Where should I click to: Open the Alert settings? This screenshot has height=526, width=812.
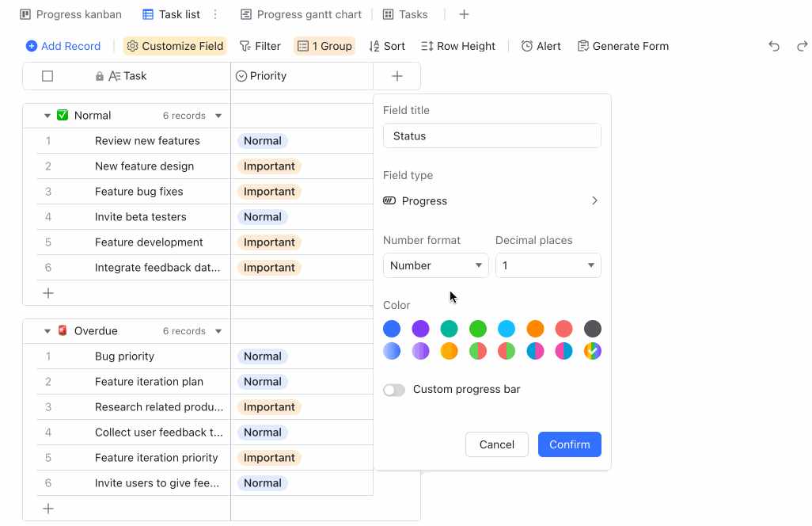541,46
